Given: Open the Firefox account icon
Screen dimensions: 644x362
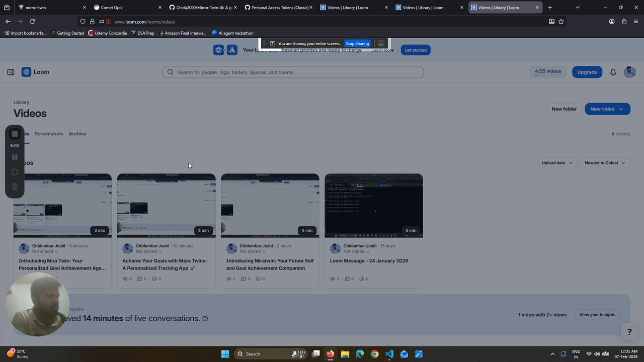Looking at the screenshot, I should pyautogui.click(x=612, y=22).
